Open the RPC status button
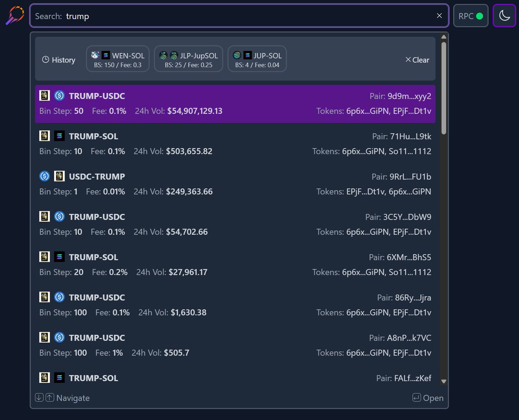Screen dimensions: 519x420 [x=471, y=16]
